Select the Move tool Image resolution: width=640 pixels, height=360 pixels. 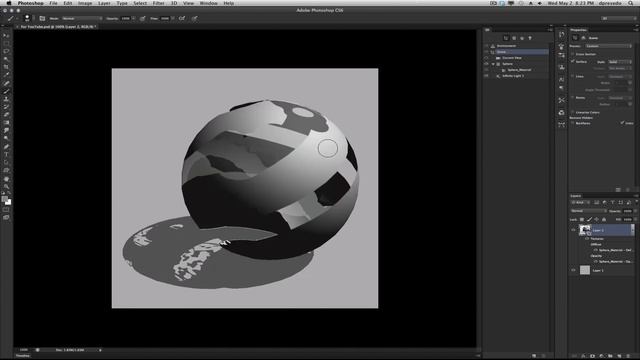(x=6, y=36)
